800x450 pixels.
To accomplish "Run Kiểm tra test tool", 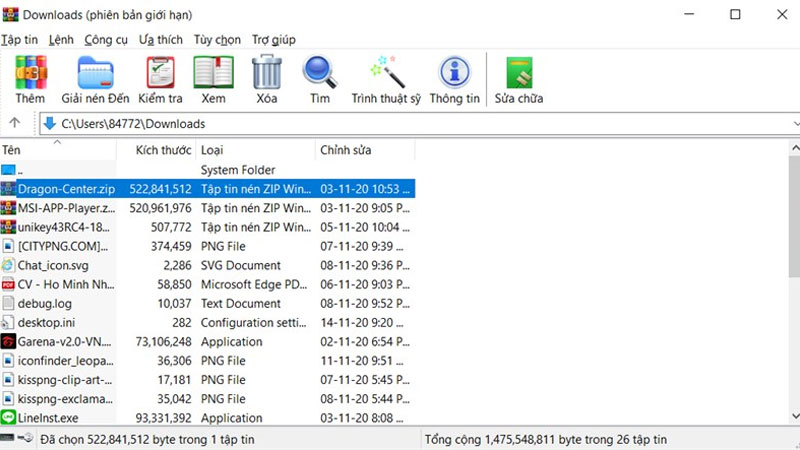I will coord(160,72).
